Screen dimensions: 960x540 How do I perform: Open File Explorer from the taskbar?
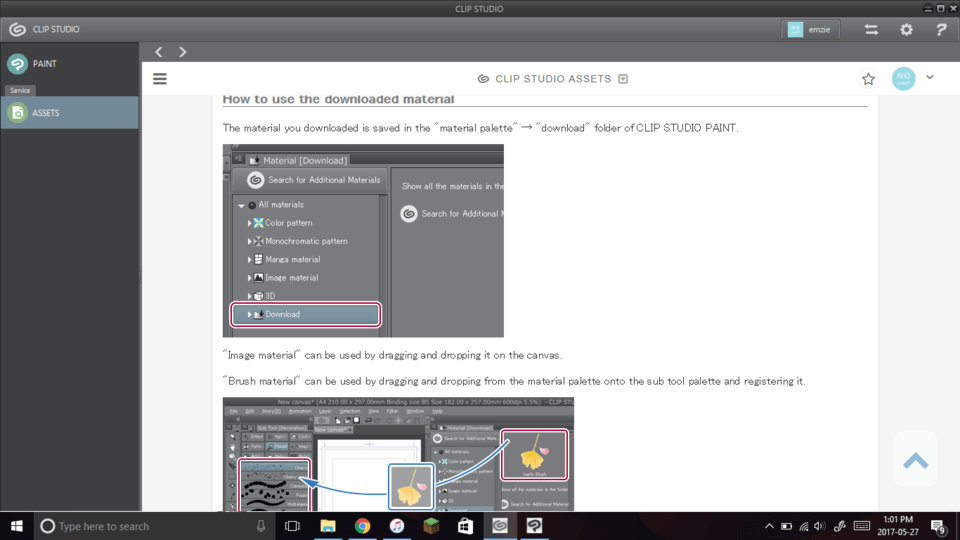pos(328,526)
